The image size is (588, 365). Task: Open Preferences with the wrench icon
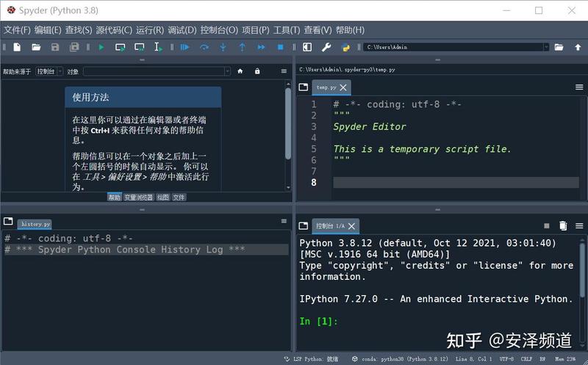tap(326, 47)
